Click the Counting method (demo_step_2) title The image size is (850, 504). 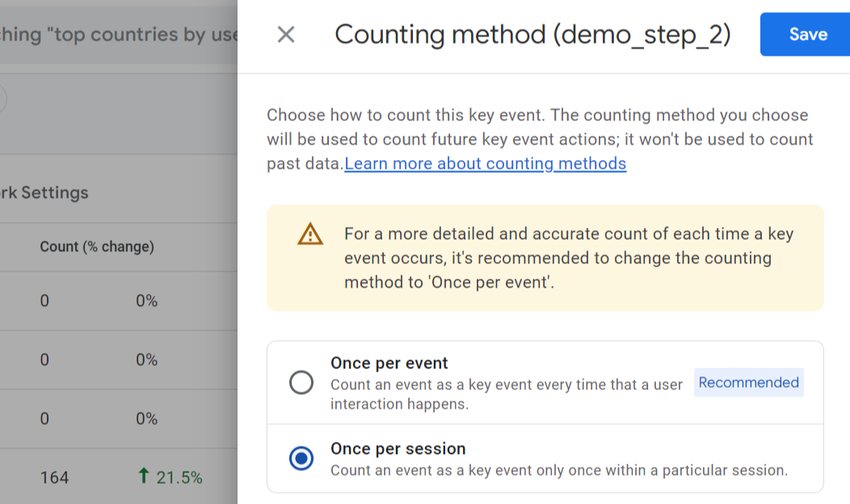pyautogui.click(x=532, y=35)
